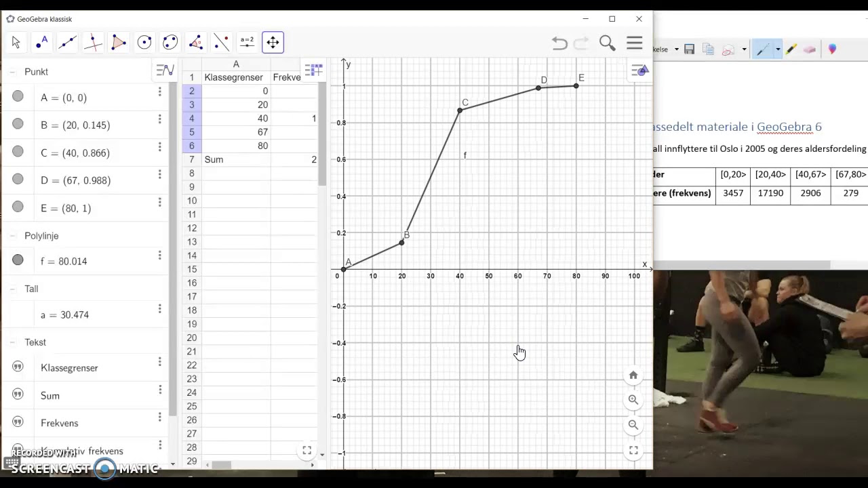Select spreadsheet column A header
The image size is (868, 488).
(236, 64)
